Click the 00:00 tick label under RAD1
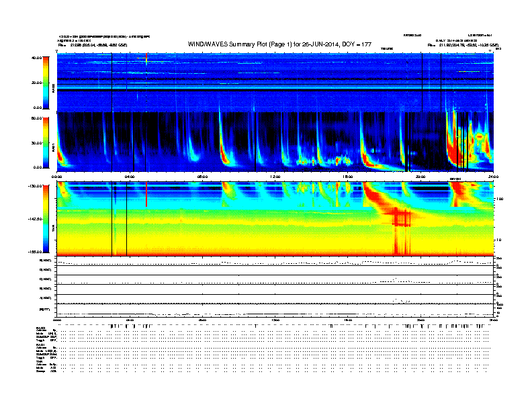Viewport: 532px width, 411px height. click(x=56, y=177)
